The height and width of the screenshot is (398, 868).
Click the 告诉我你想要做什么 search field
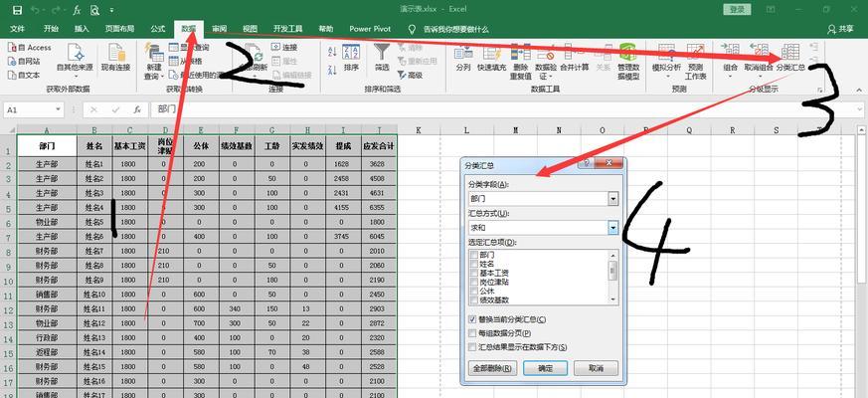pyautogui.click(x=456, y=29)
